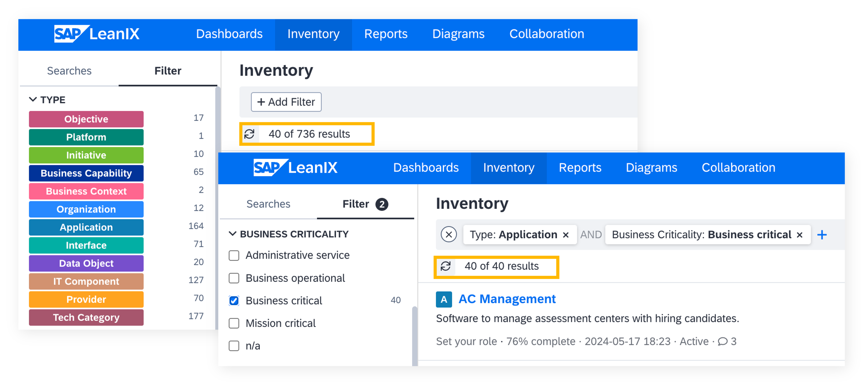Filter by Business Context type
The image size is (868, 389).
[86, 191]
